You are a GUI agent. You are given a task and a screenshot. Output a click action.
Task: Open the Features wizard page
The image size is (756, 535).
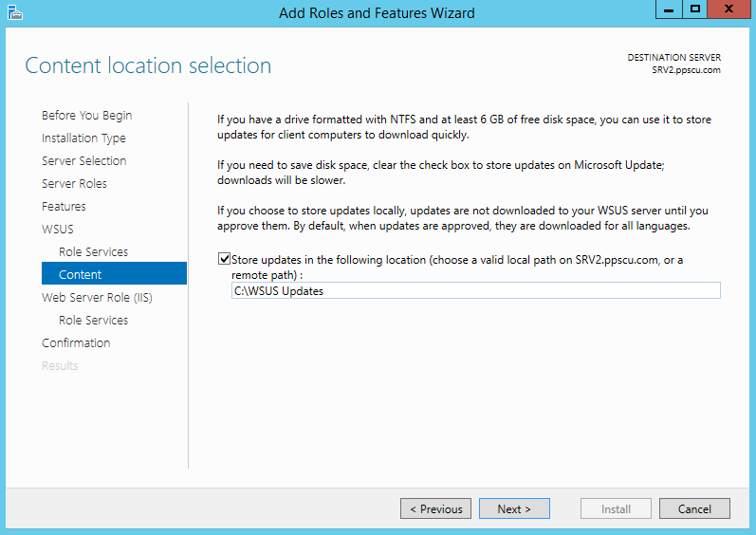pos(64,207)
